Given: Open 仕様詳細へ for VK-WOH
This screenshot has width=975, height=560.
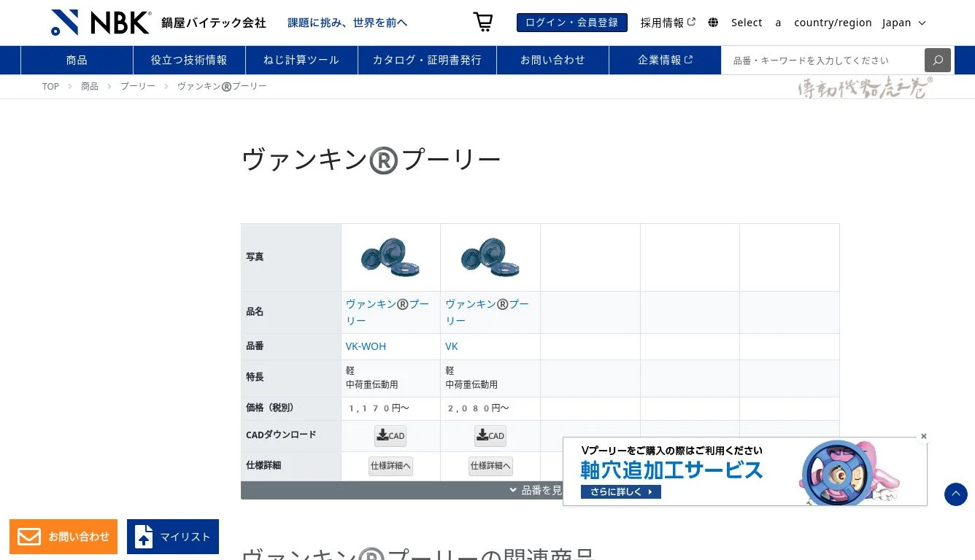Looking at the screenshot, I should tap(390, 466).
